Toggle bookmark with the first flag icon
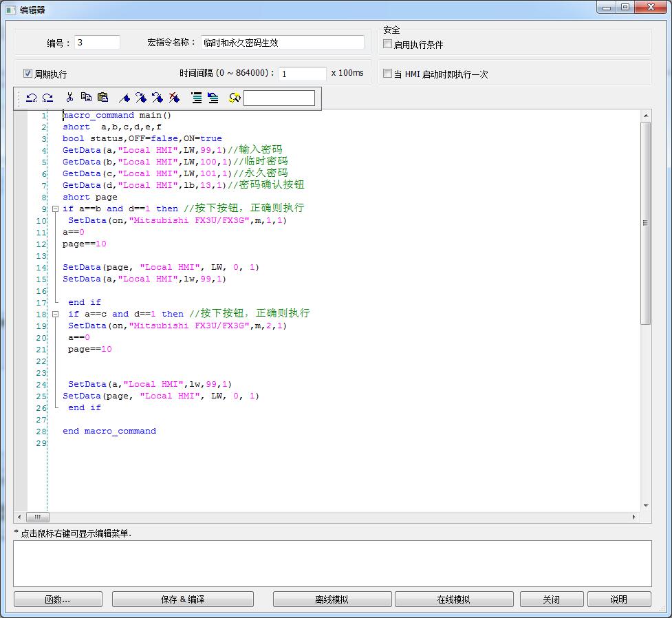Image resolution: width=672 pixels, height=618 pixels. (x=124, y=98)
